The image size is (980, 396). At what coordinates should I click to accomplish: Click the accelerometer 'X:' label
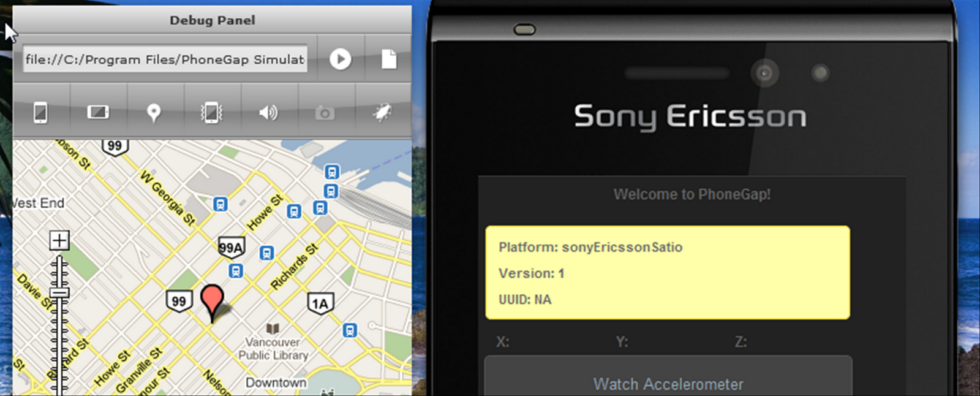tap(502, 342)
